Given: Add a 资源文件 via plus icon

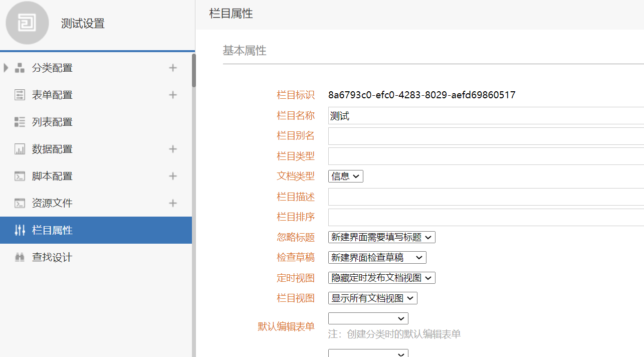Looking at the screenshot, I should tap(173, 203).
